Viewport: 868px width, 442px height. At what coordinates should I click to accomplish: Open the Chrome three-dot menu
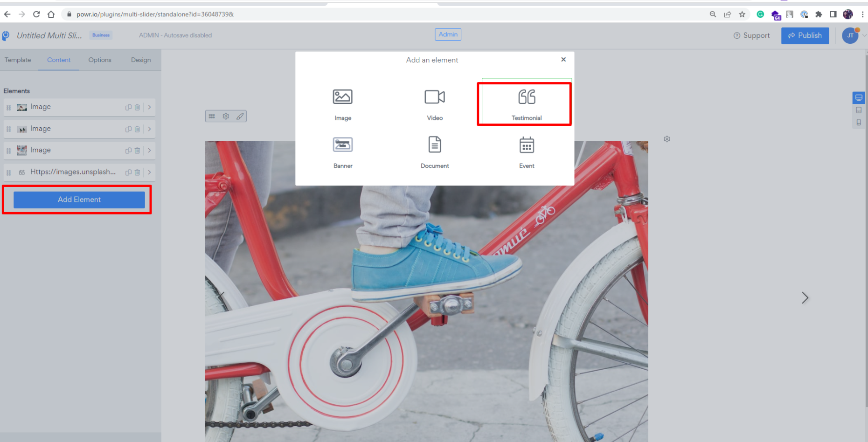[862, 14]
